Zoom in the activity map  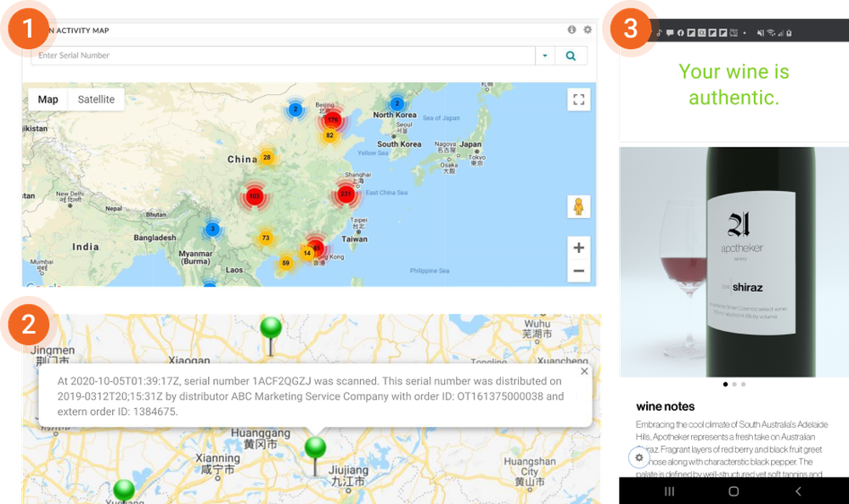tap(579, 248)
